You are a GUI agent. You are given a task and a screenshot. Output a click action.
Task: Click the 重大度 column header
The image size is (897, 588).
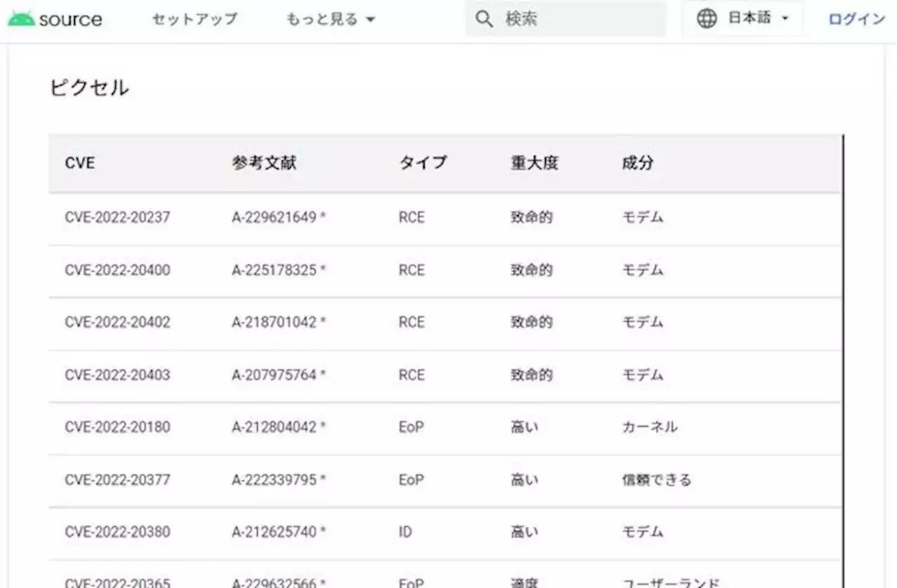tap(534, 163)
